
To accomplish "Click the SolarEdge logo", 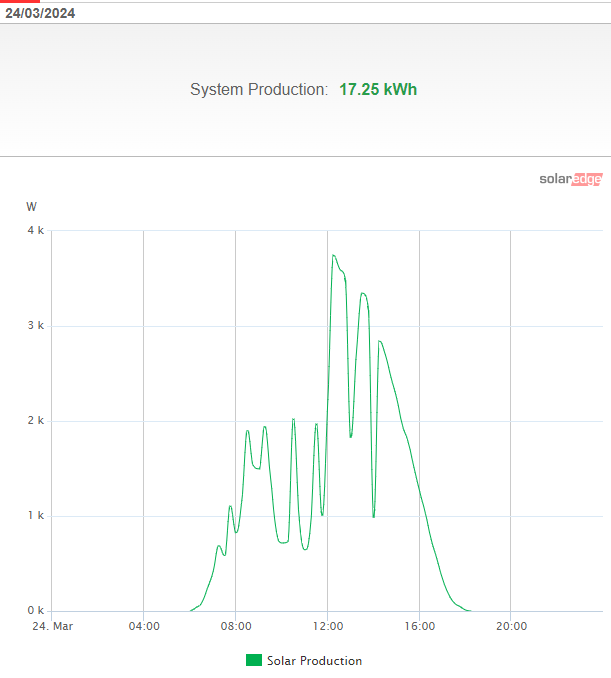I will [571, 179].
